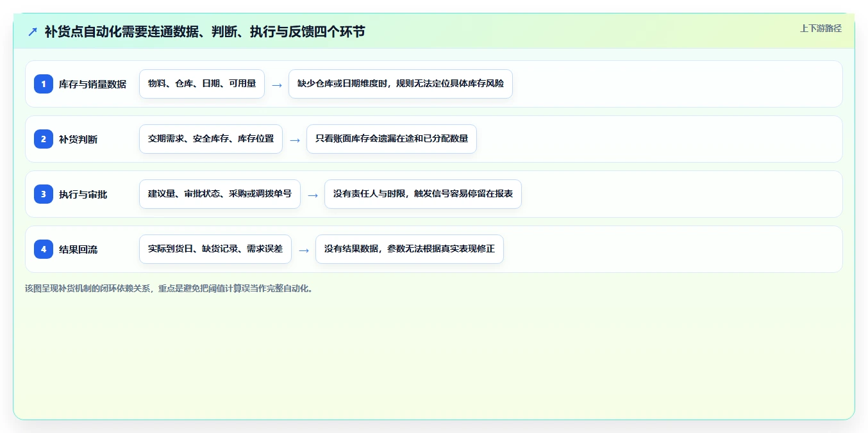
Task: Select the 结果回流 step label
Action: pyautogui.click(x=78, y=249)
